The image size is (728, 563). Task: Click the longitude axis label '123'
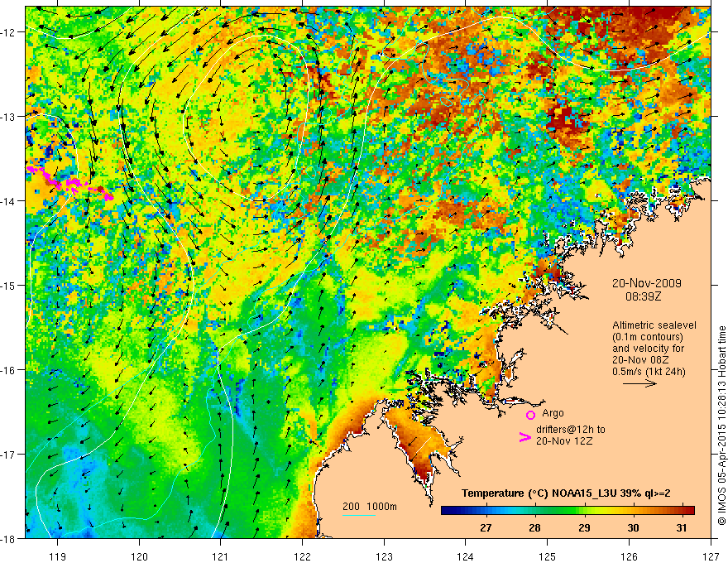(x=384, y=556)
